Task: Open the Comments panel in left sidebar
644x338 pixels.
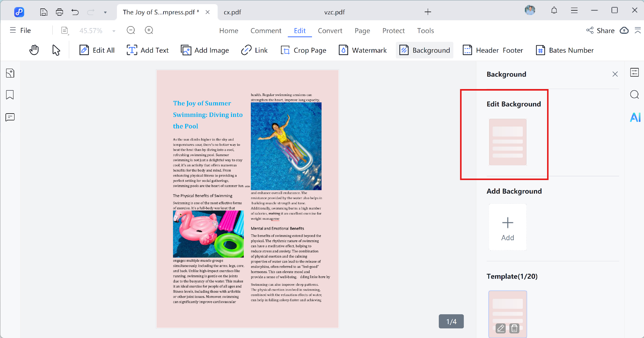Action: point(10,117)
